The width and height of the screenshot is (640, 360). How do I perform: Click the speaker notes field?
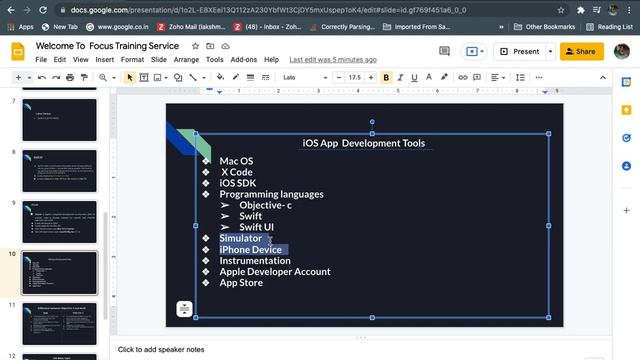[361, 349]
